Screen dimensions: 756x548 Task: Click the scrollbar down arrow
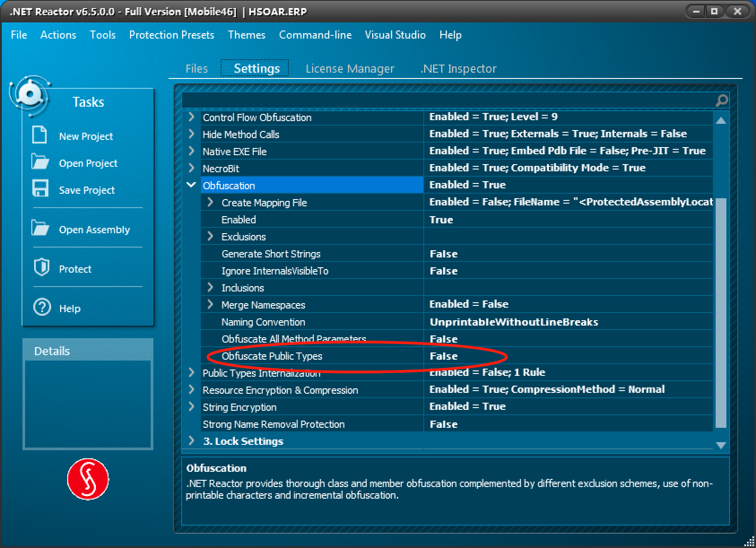click(721, 445)
